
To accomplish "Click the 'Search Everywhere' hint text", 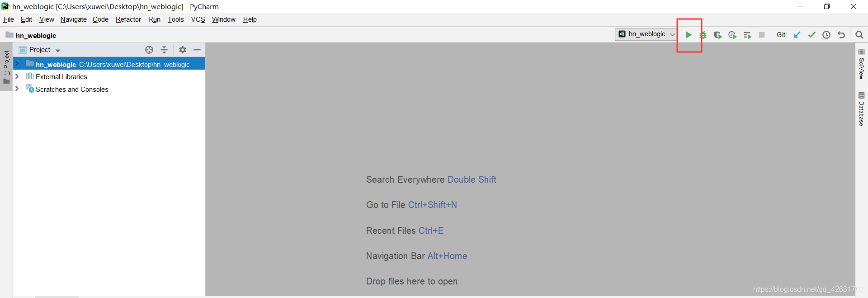I will click(406, 180).
